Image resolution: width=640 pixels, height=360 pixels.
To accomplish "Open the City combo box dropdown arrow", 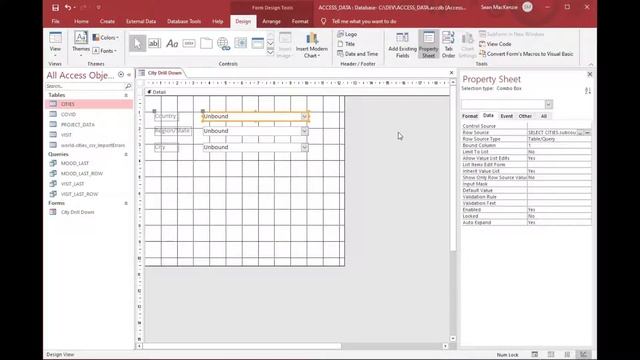I will [x=304, y=147].
